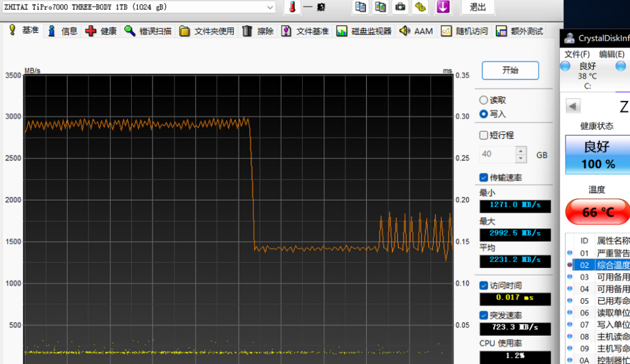Click the purple download arrow icon
630x364 pixels.
click(x=442, y=7)
